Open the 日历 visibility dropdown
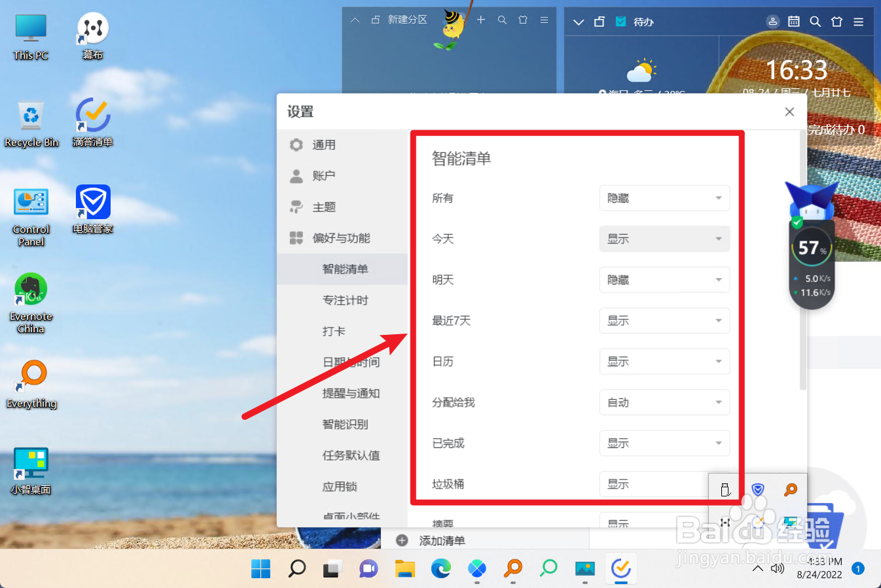The image size is (881, 588). click(x=664, y=362)
